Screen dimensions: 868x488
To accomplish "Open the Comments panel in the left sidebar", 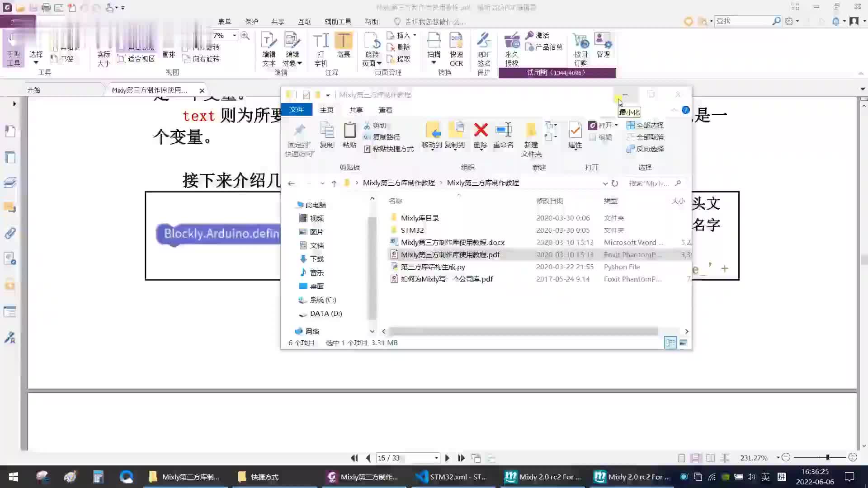I will pos(10,208).
